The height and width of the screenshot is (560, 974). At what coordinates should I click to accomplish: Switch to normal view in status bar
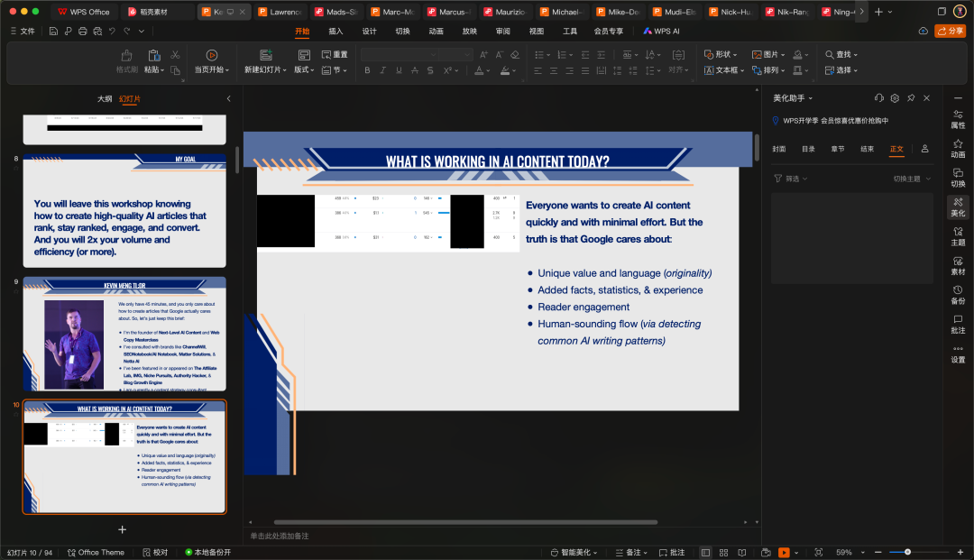pyautogui.click(x=705, y=553)
